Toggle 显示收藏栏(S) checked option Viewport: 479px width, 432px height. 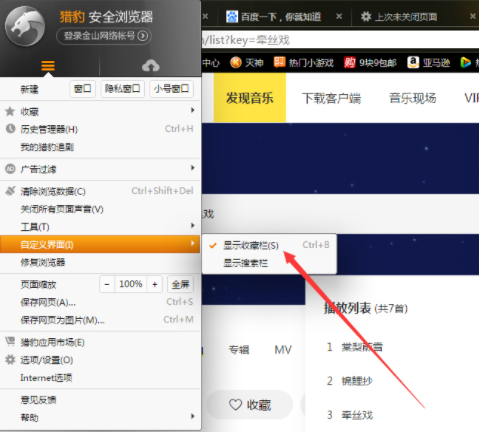[269, 245]
